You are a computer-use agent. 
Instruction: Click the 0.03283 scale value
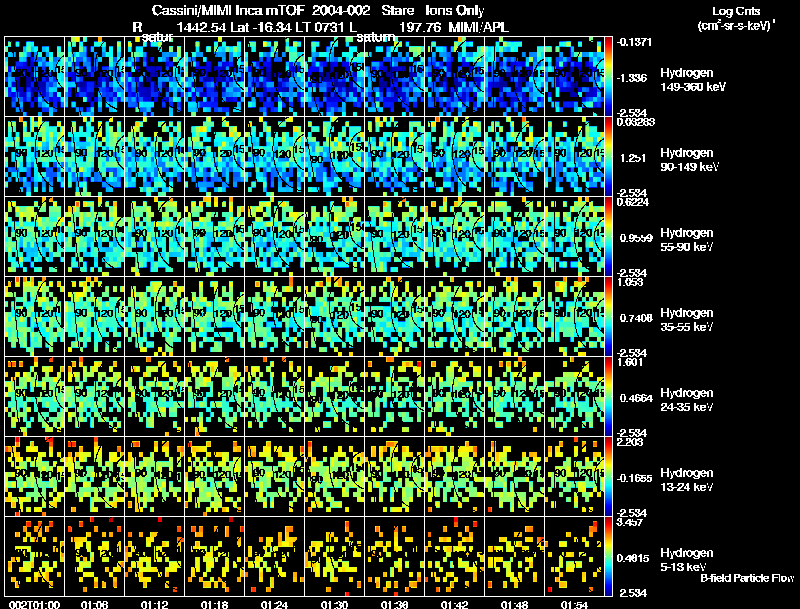pos(636,122)
